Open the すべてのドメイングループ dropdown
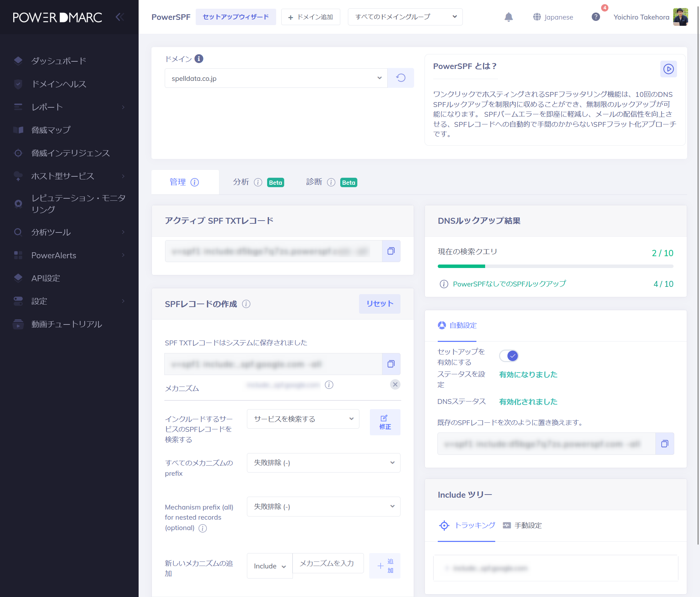The width and height of the screenshot is (700, 597). pos(405,17)
